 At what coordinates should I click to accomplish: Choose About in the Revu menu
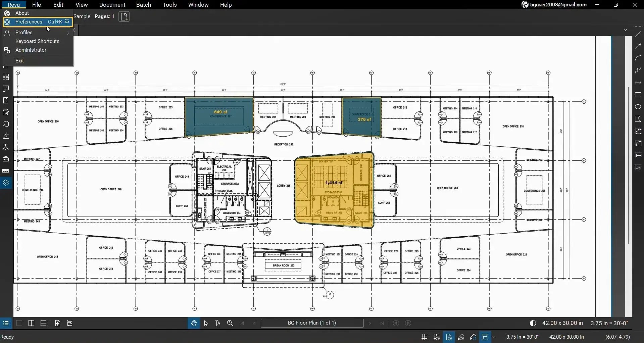[38, 13]
